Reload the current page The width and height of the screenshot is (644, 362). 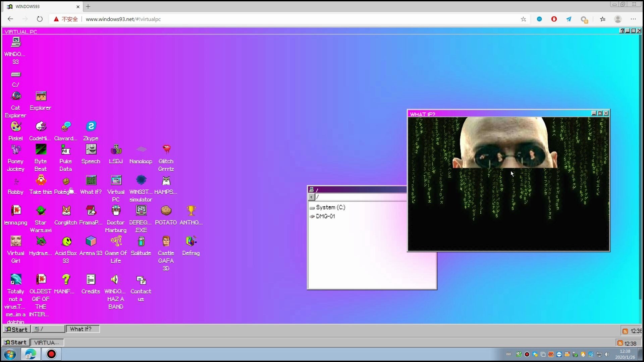[x=40, y=19]
